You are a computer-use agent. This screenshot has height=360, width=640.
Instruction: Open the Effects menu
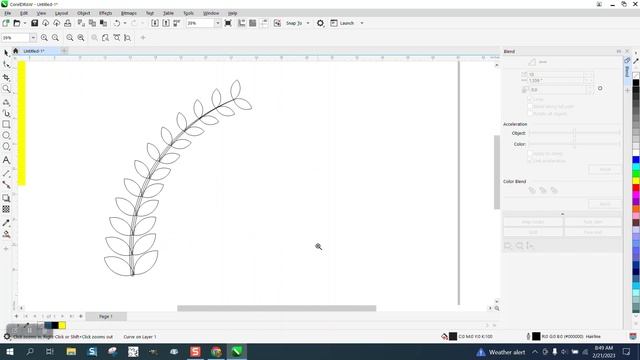[105, 13]
